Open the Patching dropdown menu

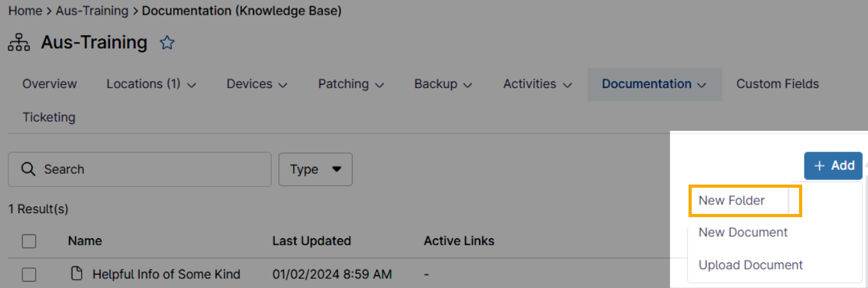351,84
